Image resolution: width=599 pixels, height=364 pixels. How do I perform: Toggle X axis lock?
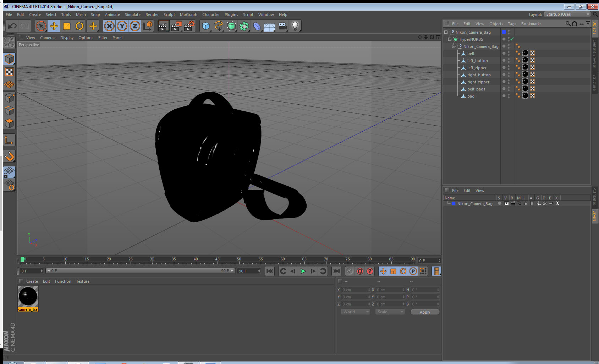(x=109, y=26)
